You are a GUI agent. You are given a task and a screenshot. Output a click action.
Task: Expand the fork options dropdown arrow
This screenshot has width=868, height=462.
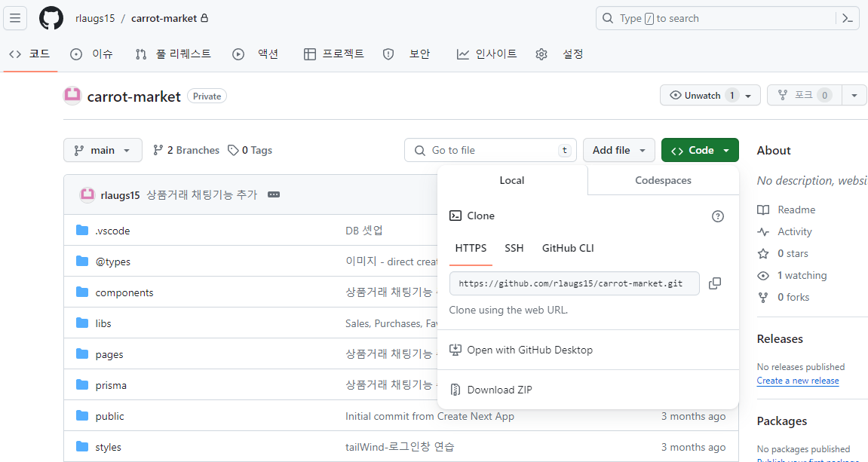point(854,95)
